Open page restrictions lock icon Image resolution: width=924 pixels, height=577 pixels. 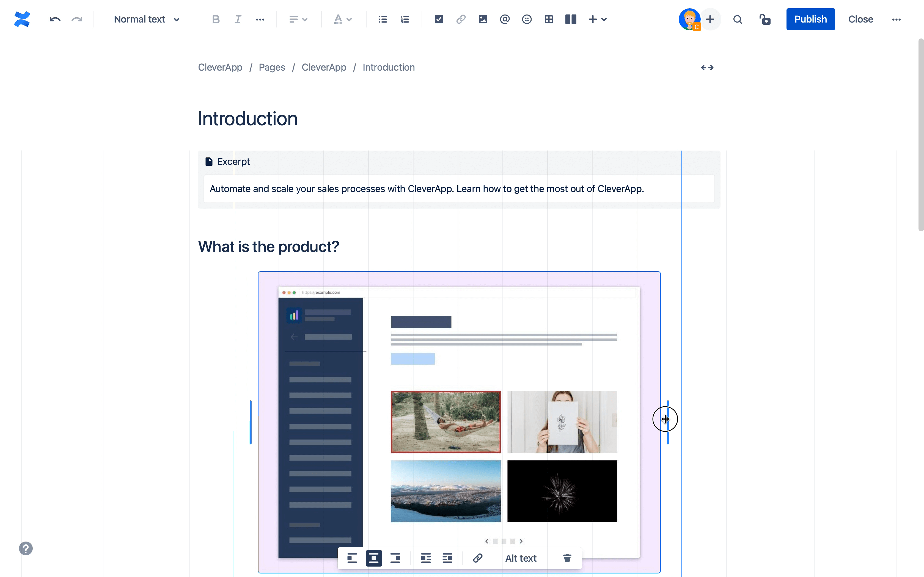pyautogui.click(x=765, y=20)
